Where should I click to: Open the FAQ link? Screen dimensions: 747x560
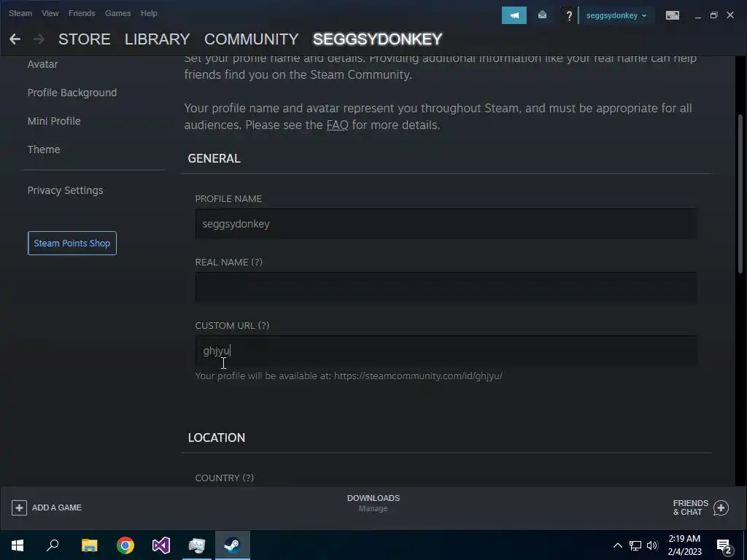tap(337, 125)
